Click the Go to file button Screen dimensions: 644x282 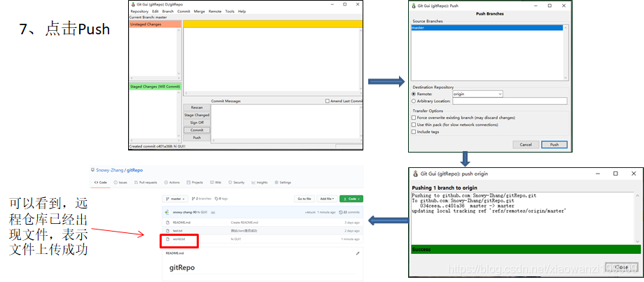click(x=304, y=199)
